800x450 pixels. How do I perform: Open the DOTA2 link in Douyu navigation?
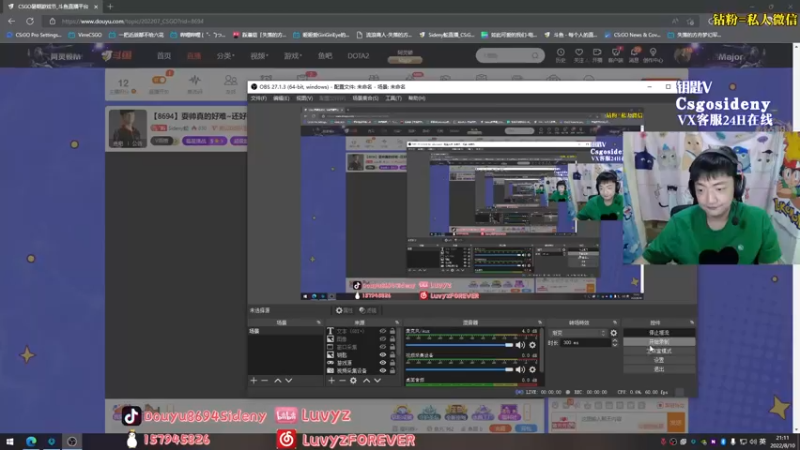pos(358,56)
